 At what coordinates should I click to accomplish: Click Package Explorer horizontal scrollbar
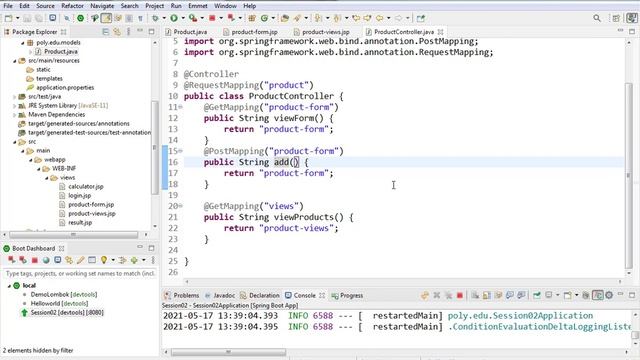click(73, 235)
